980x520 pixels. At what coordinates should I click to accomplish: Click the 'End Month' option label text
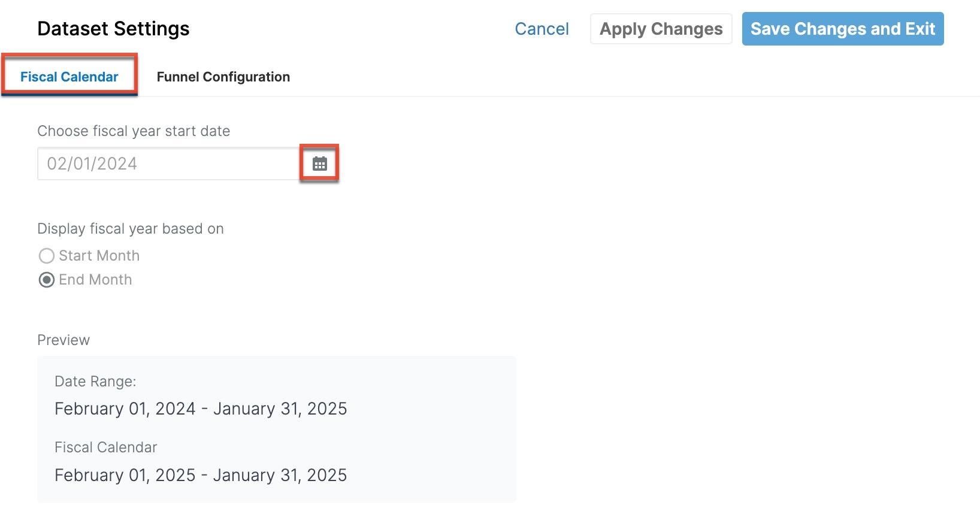click(x=95, y=280)
